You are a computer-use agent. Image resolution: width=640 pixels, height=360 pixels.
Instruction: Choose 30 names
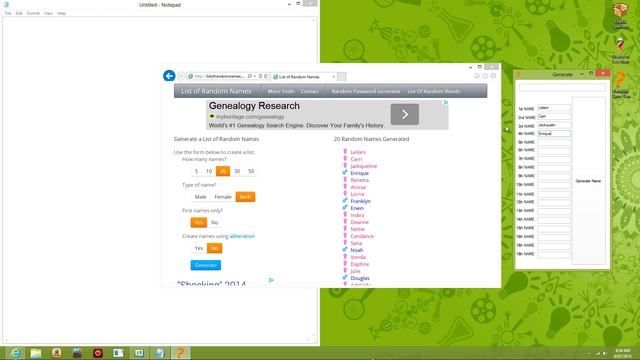(237, 171)
